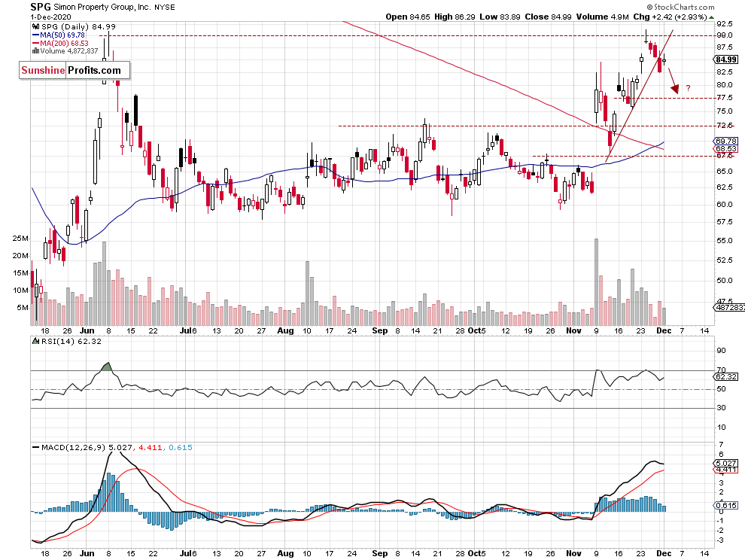Click the red MA(200) 68.53 legend entry
Screen dimensions: 745x560
[60, 43]
